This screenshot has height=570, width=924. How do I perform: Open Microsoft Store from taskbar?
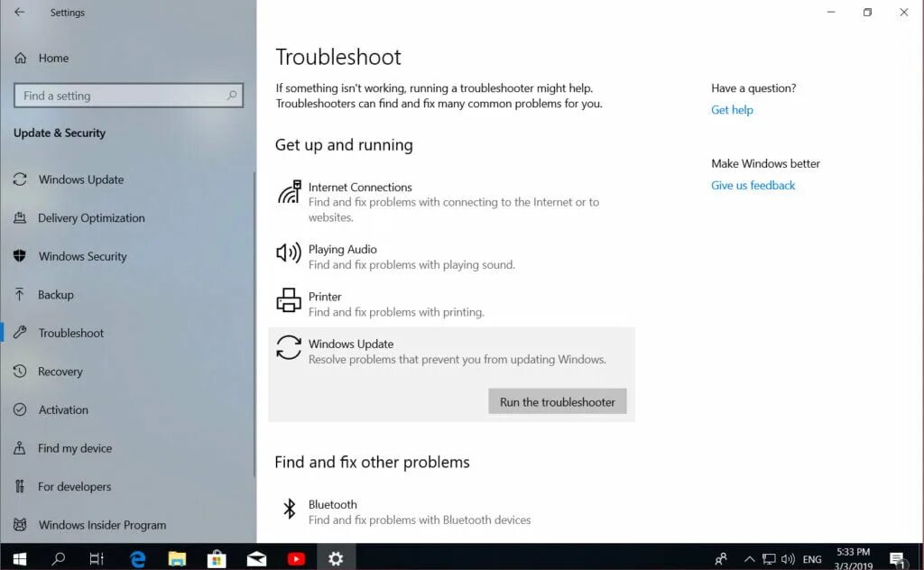[217, 558]
